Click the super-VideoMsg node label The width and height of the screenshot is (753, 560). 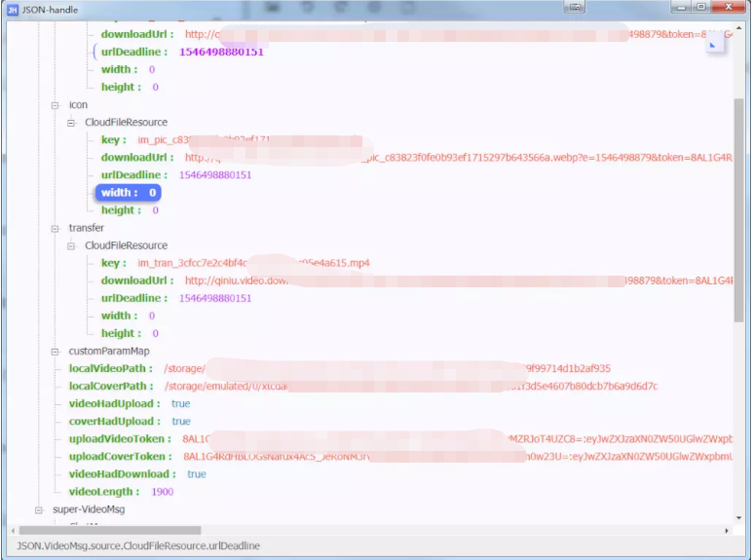[x=89, y=509]
